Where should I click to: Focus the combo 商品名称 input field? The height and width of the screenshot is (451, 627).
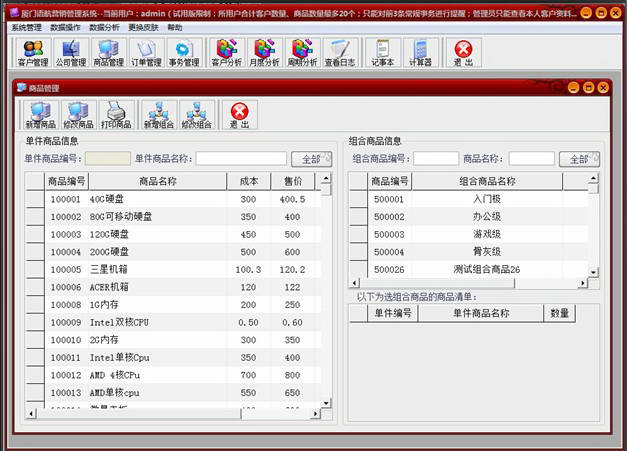tap(531, 159)
